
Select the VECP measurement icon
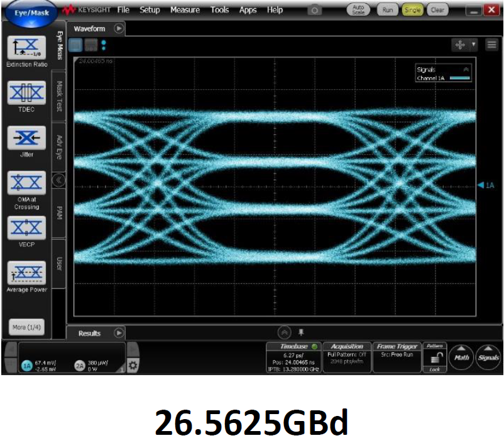coord(26,227)
